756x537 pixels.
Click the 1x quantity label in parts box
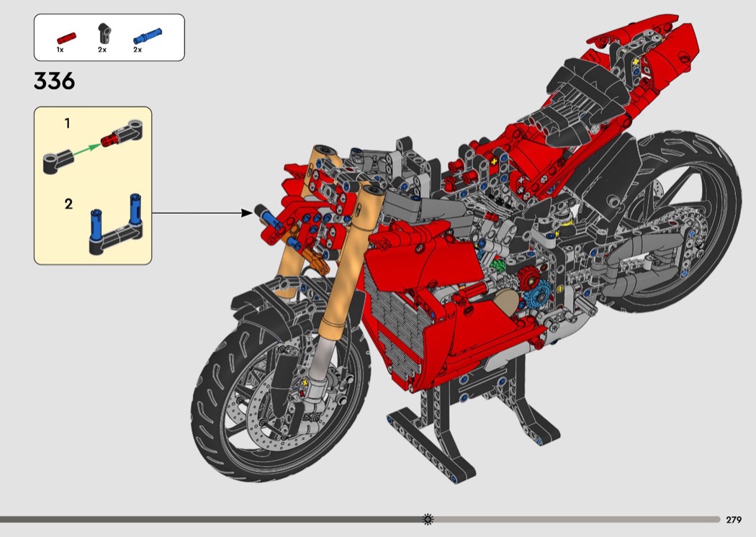coord(60,50)
